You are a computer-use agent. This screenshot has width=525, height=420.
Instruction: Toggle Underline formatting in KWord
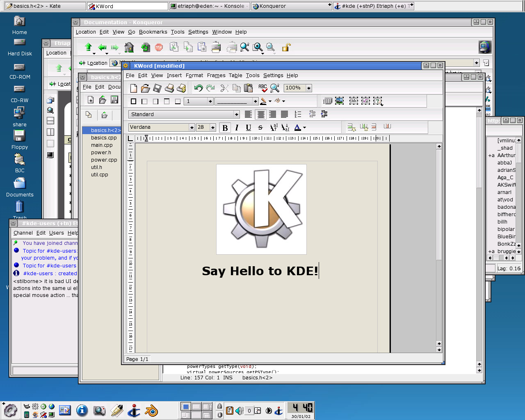pyautogui.click(x=249, y=128)
